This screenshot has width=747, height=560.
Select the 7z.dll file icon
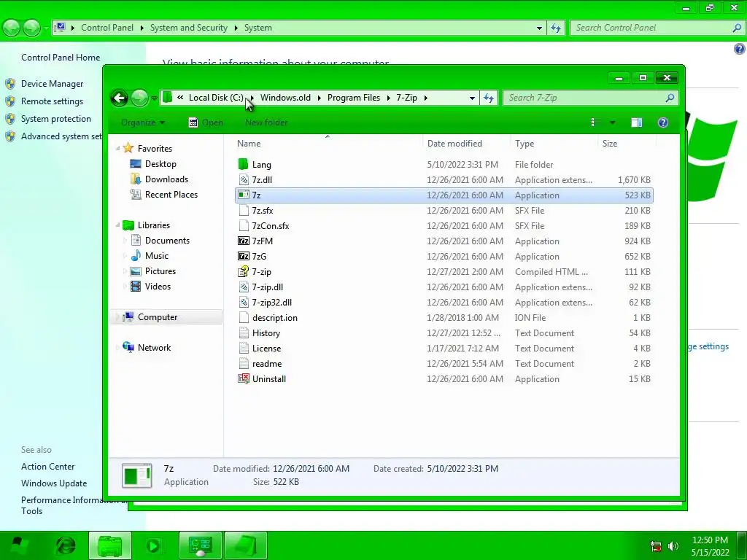coord(244,179)
